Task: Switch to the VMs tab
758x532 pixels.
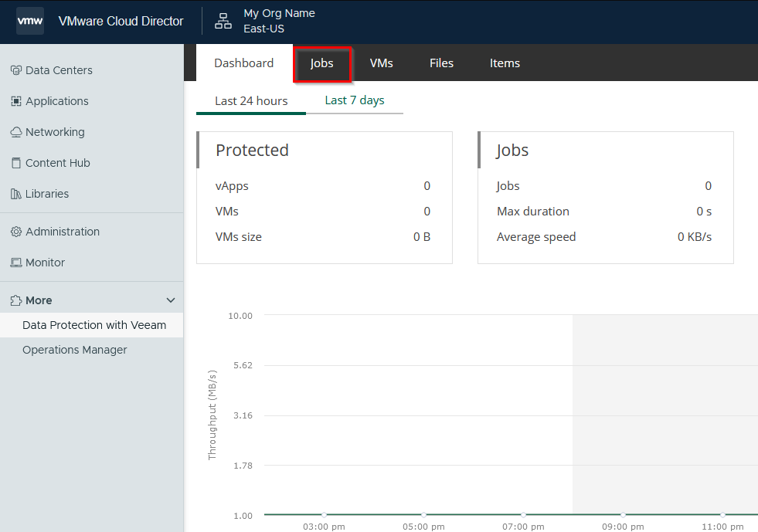Action: point(382,63)
